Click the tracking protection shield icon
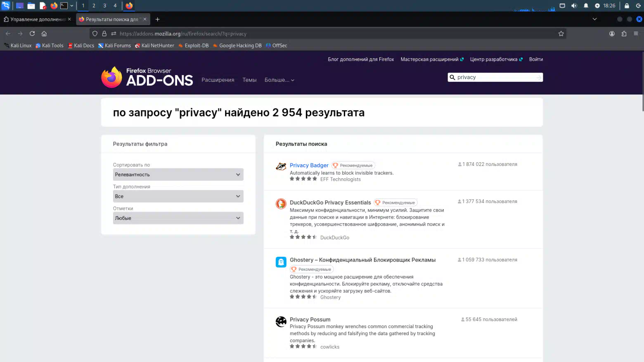 (x=95, y=34)
